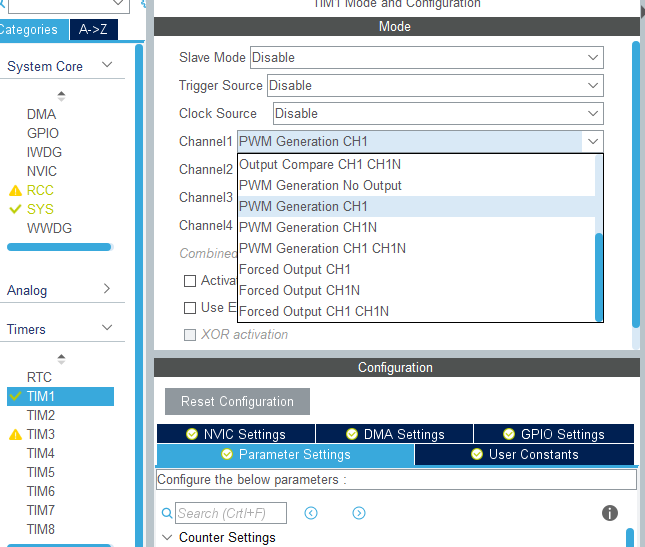
Task: Collapse the Timers category
Action: (x=107, y=328)
